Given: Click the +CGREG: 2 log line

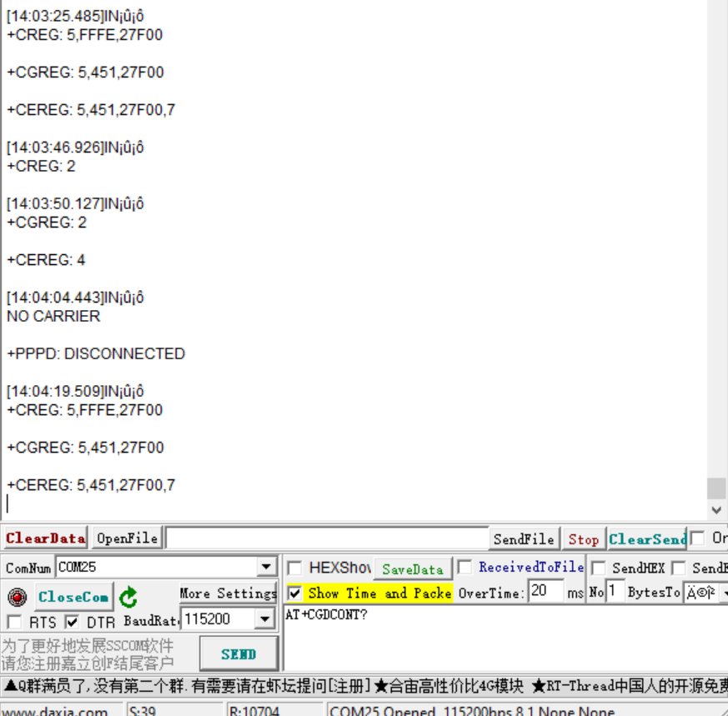Looking at the screenshot, I should 47,223.
